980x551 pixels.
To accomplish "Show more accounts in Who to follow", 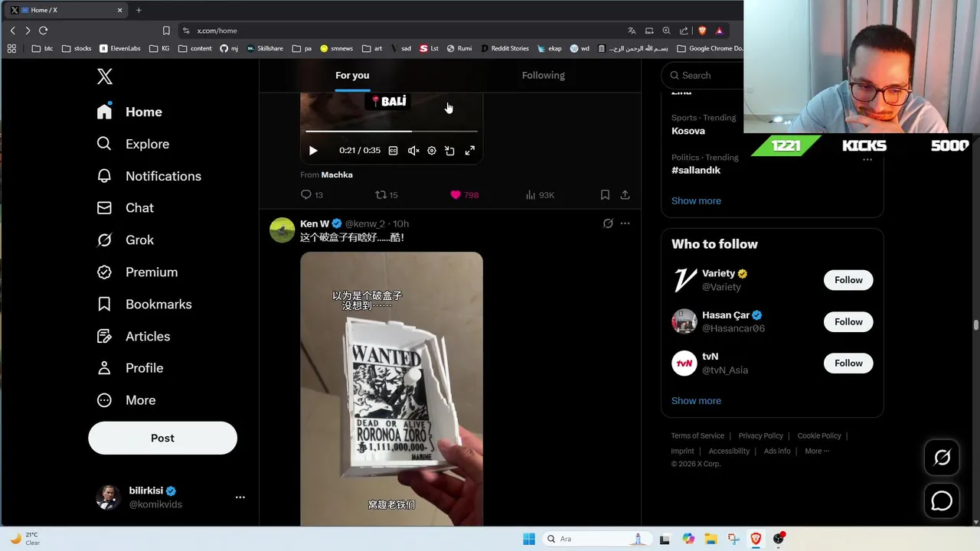I will point(696,400).
